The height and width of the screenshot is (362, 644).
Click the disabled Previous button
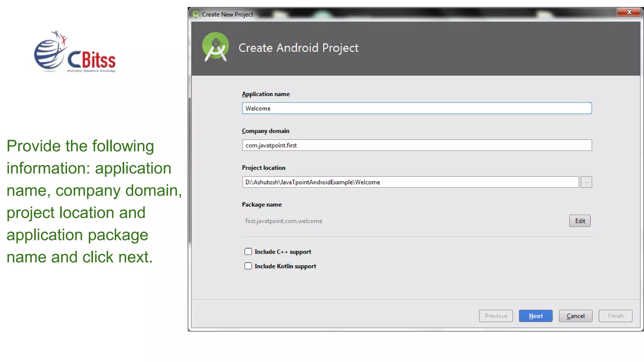pos(496,316)
